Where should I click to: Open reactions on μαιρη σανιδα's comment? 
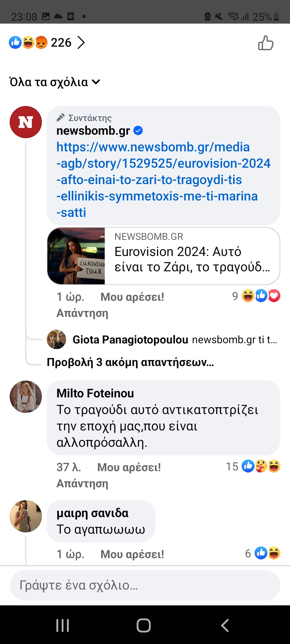[x=263, y=553]
